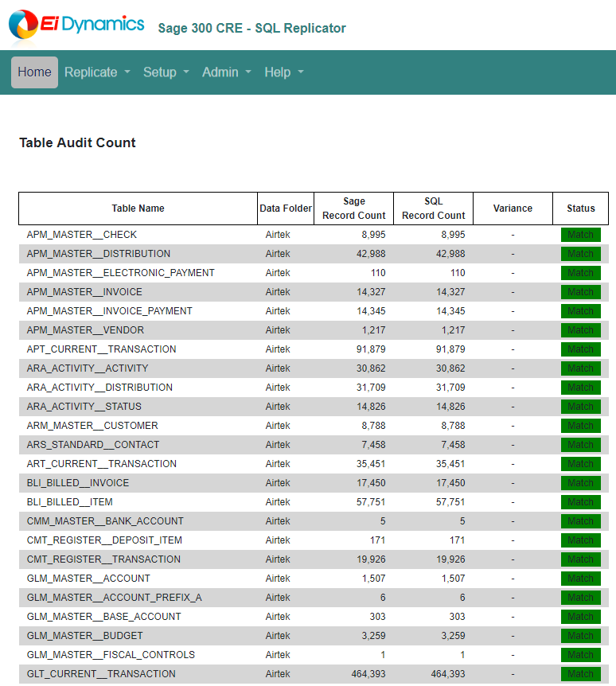Click Match badge for GLT_CURRENT__TRANSACTION
This screenshot has width=616, height=686.
(x=580, y=674)
